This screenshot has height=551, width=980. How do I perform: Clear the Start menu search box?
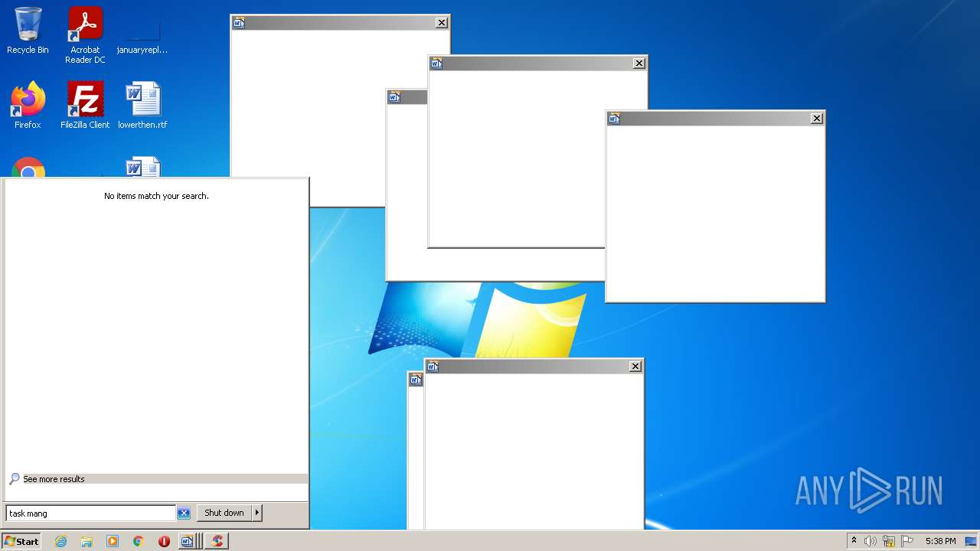(x=184, y=514)
